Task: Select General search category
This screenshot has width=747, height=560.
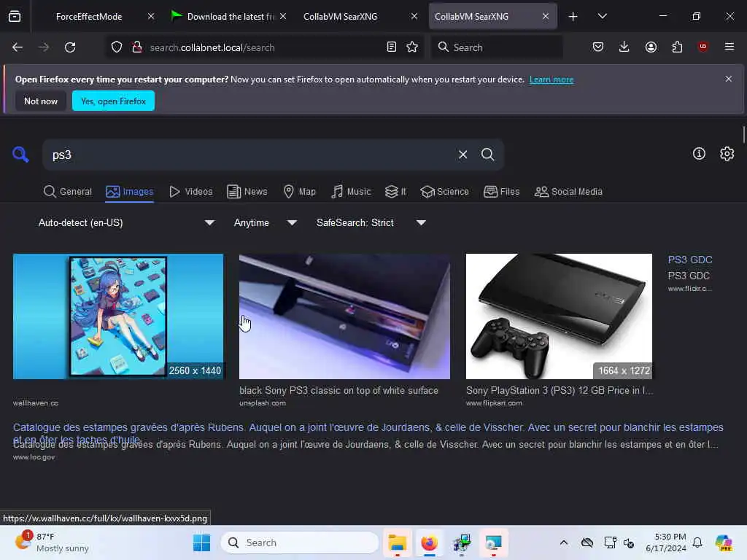Action: point(68,192)
